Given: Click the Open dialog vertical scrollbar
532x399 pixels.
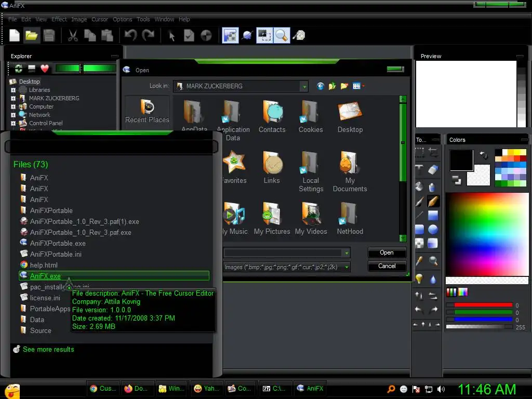Looking at the screenshot, I should (403, 169).
